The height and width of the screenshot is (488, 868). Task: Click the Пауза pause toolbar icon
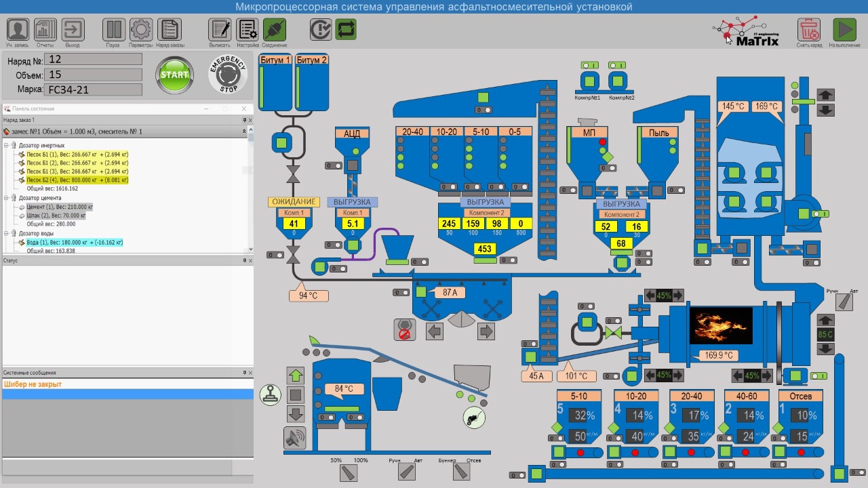[x=113, y=30]
